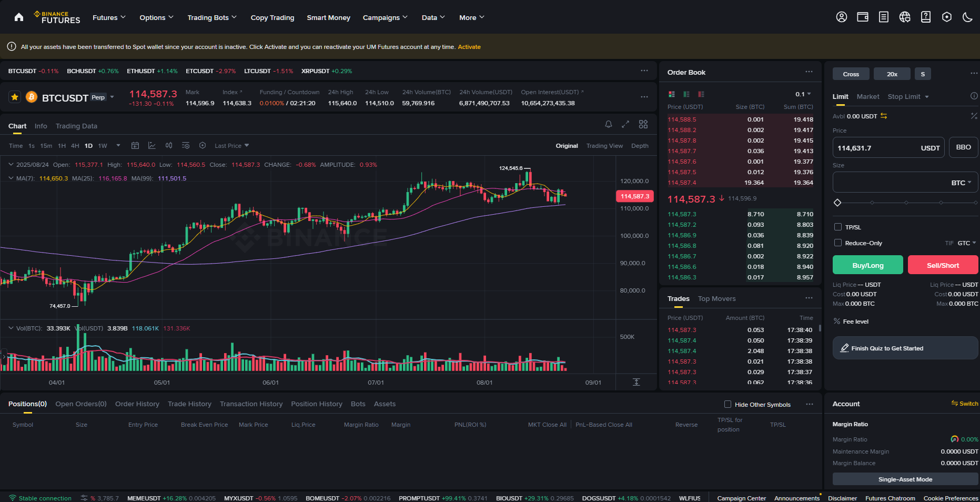Open the Stop Limit order type dropdown

(908, 97)
